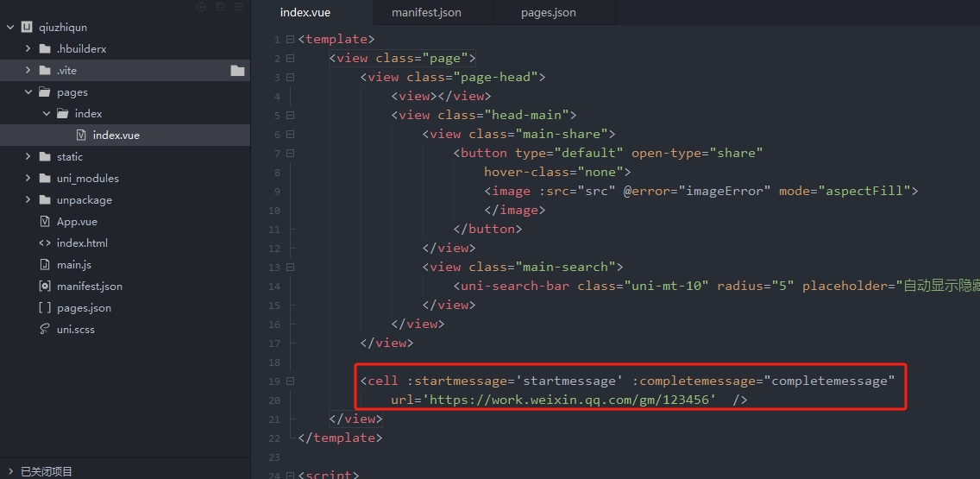Click the static folder icon
Viewport: 980px width, 479px height.
pyautogui.click(x=44, y=156)
